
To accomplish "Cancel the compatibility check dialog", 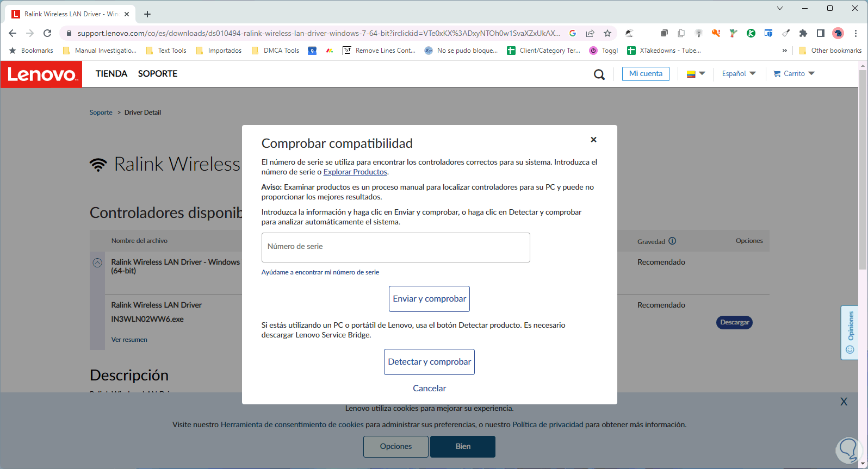I will (x=429, y=388).
